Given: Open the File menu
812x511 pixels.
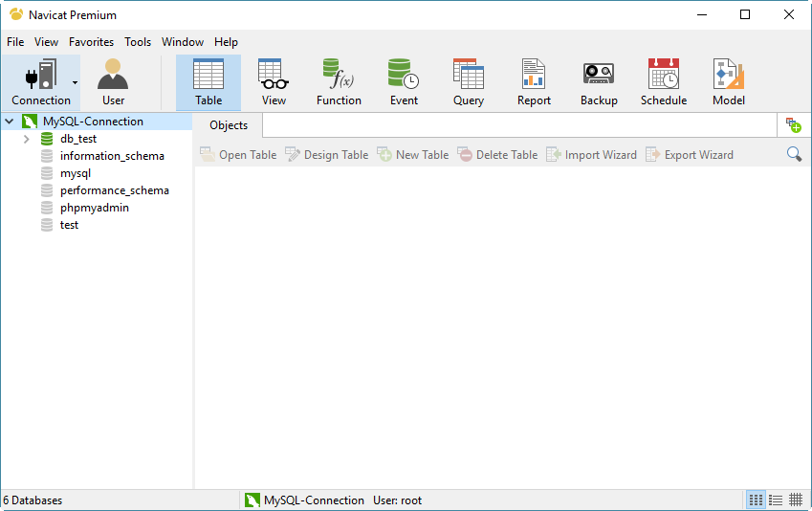Looking at the screenshot, I should click(15, 42).
